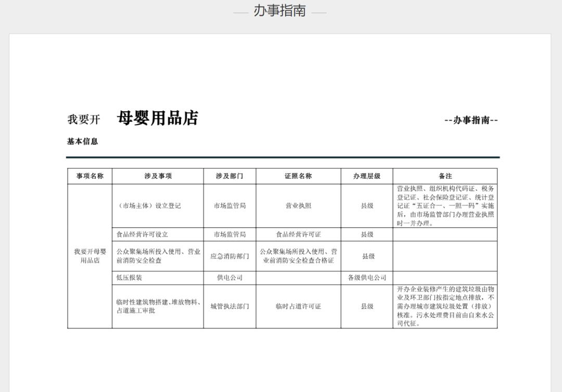Image resolution: width=562 pixels, height=392 pixels.
Task: Click the 我要开 label
Action: 82,119
